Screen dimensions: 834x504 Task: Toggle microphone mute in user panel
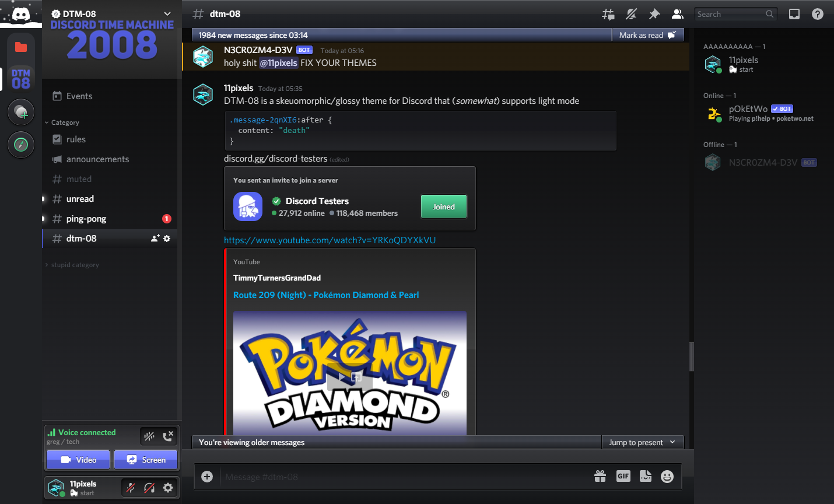[x=131, y=488]
